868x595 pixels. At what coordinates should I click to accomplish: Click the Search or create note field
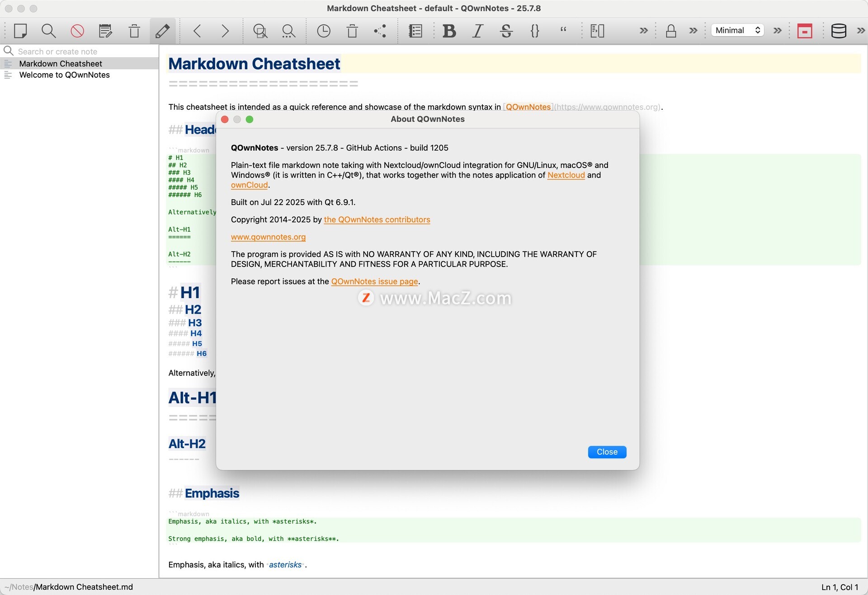coord(80,52)
